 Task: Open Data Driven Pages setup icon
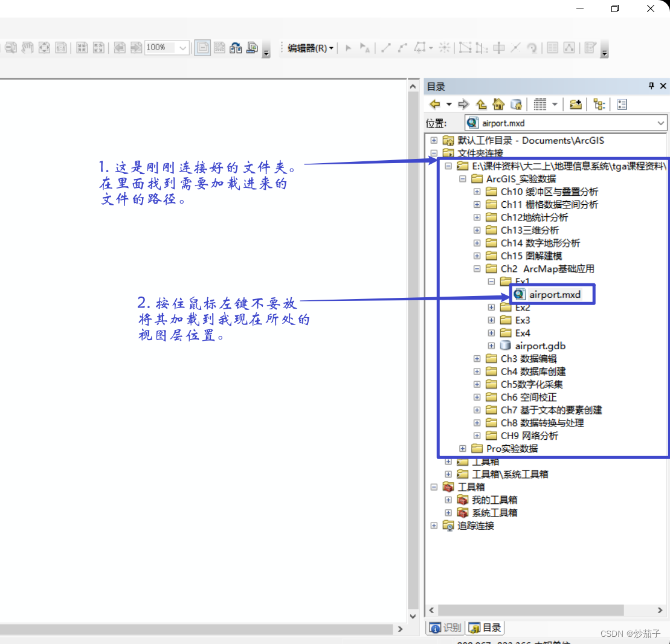click(x=253, y=48)
